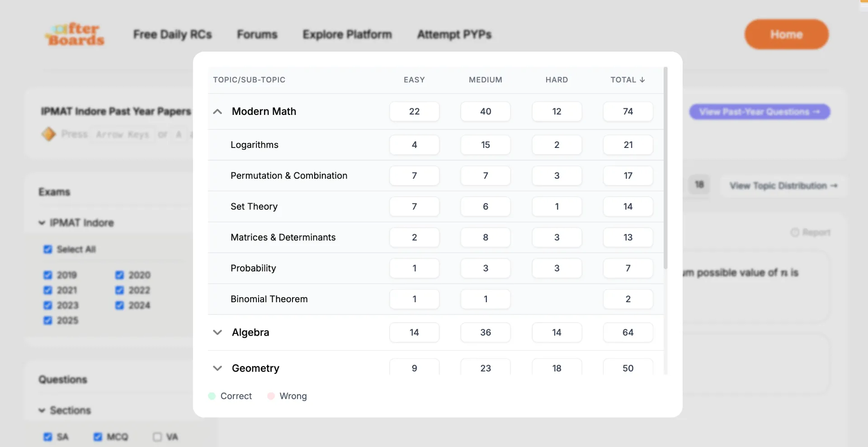Viewport: 868px width, 447px height.
Task: Click the Probability row label
Action: pyautogui.click(x=253, y=268)
